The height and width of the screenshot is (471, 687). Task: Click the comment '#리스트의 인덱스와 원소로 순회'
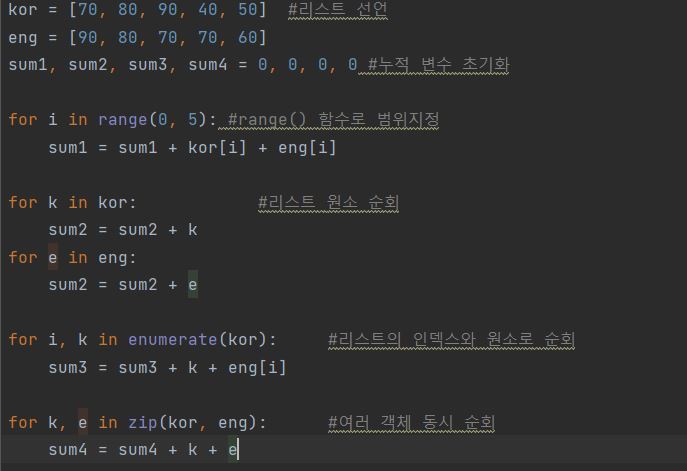point(451,339)
